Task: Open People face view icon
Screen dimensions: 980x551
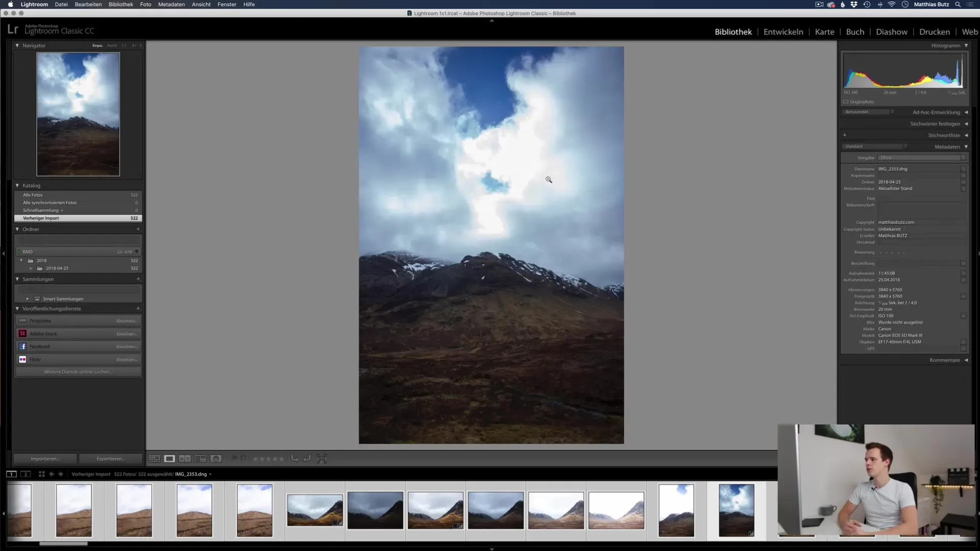Action: coord(216,459)
